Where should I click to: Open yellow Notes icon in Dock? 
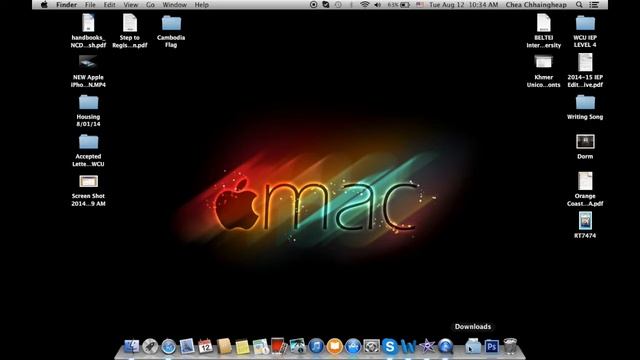(242, 347)
